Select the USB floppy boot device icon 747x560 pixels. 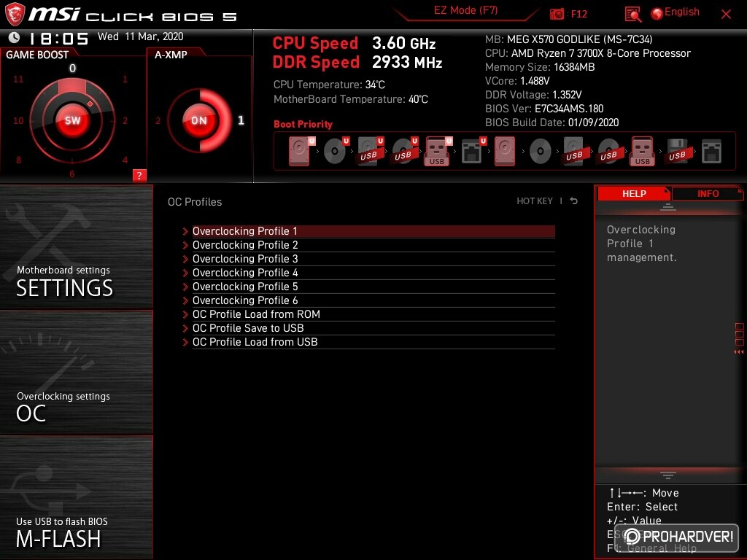[677, 151]
